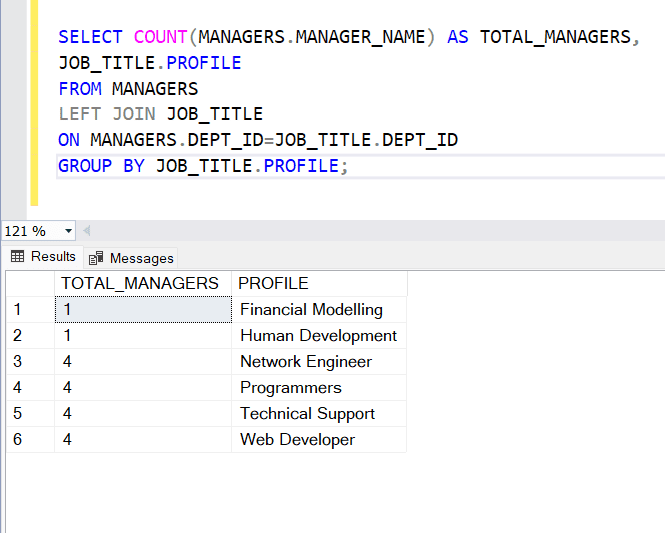Select the PROFILE column header
Viewport: 665px width, 533px height.
click(x=319, y=283)
